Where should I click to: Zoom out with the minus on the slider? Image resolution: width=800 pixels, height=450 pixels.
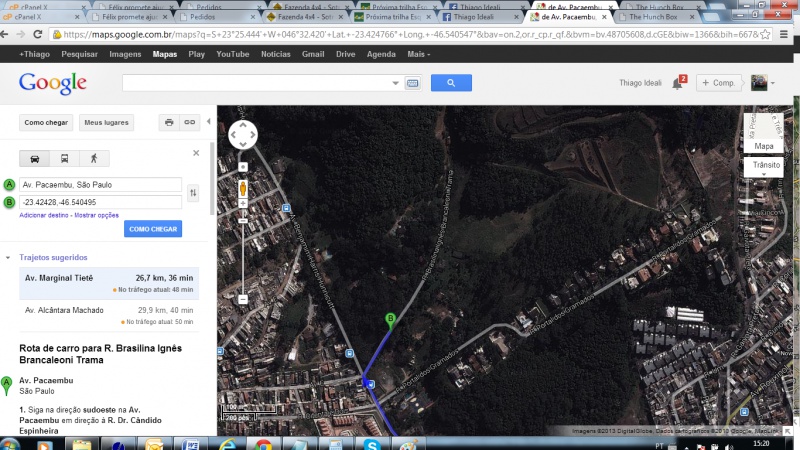tap(243, 299)
